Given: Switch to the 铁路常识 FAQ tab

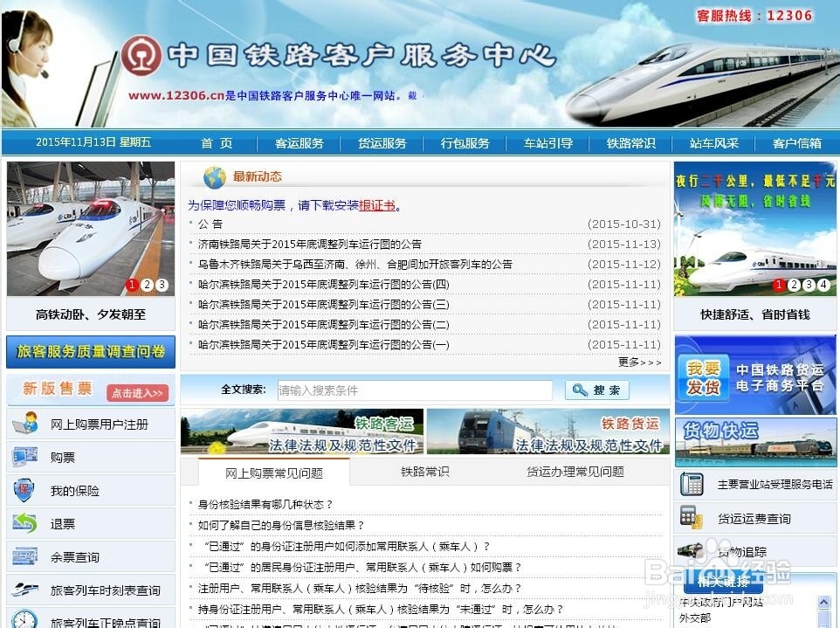Looking at the screenshot, I should tap(425, 472).
